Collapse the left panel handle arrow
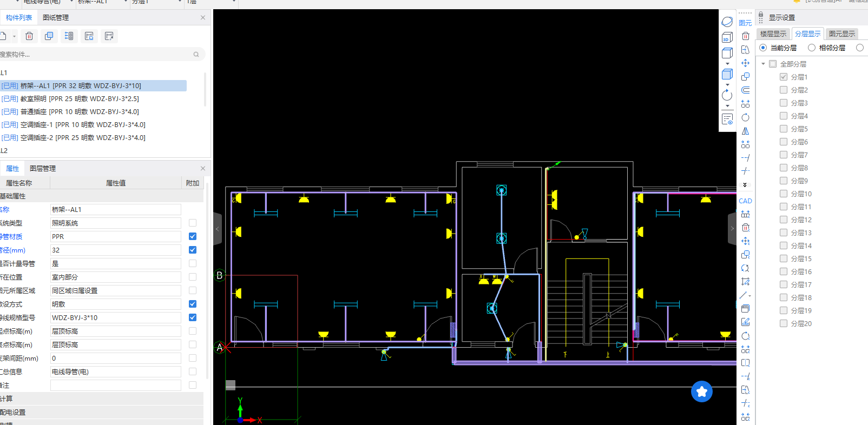Screen dimensions: 868x425 pos(218,229)
